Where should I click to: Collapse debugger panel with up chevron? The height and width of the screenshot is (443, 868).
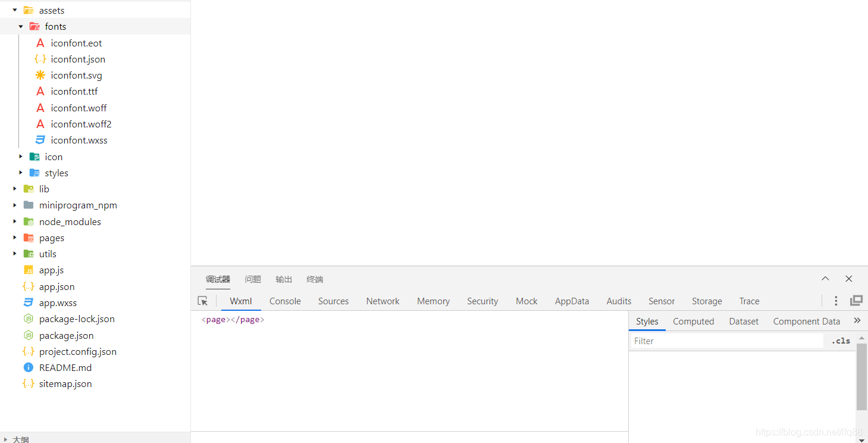point(825,279)
